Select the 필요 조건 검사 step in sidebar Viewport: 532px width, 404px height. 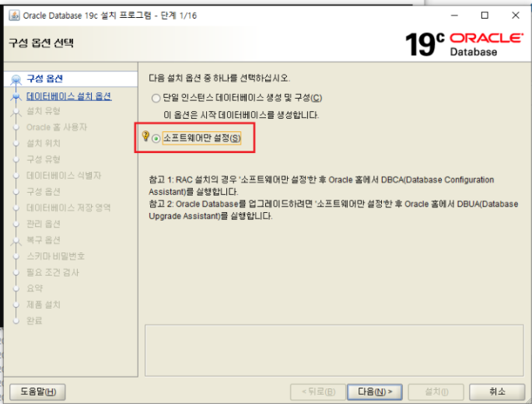pos(53,273)
